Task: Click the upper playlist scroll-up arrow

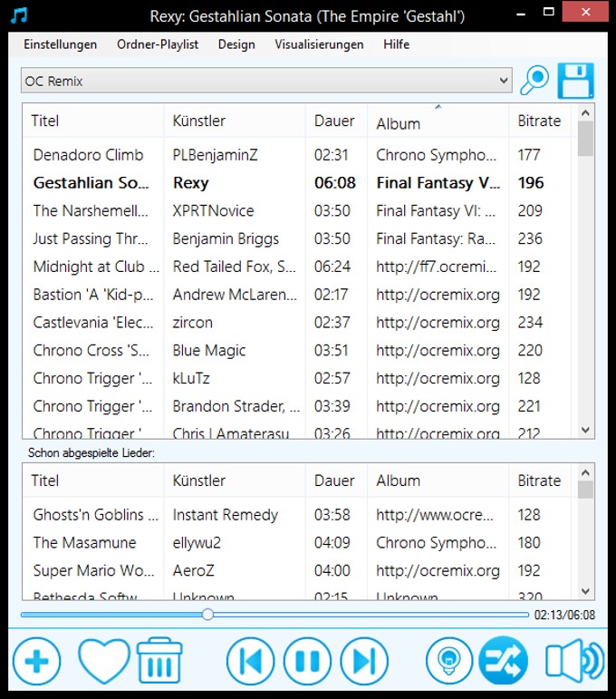Action: (x=585, y=112)
